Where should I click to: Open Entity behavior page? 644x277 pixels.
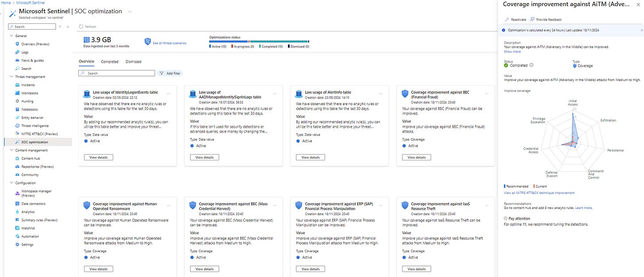[32, 118]
